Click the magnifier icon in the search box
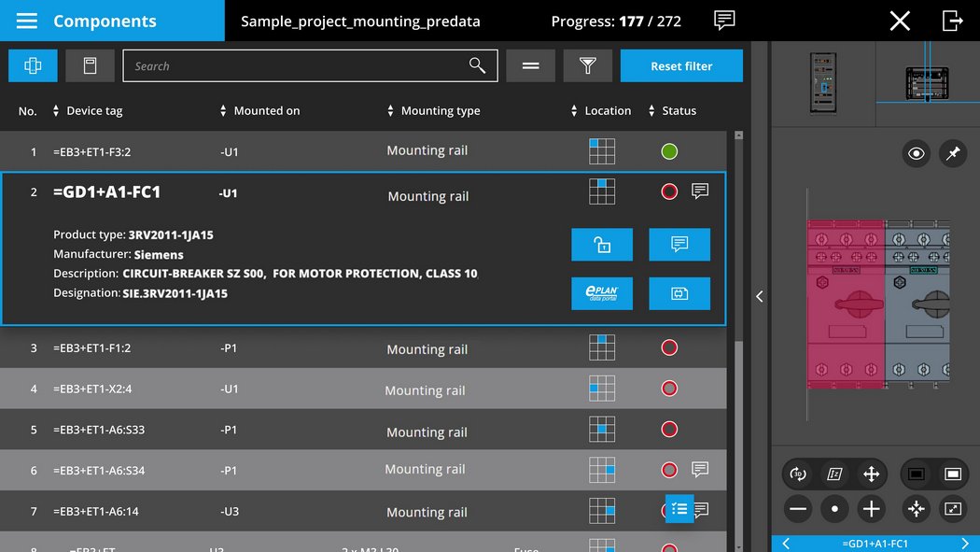Viewport: 980px width, 552px height. (x=477, y=65)
